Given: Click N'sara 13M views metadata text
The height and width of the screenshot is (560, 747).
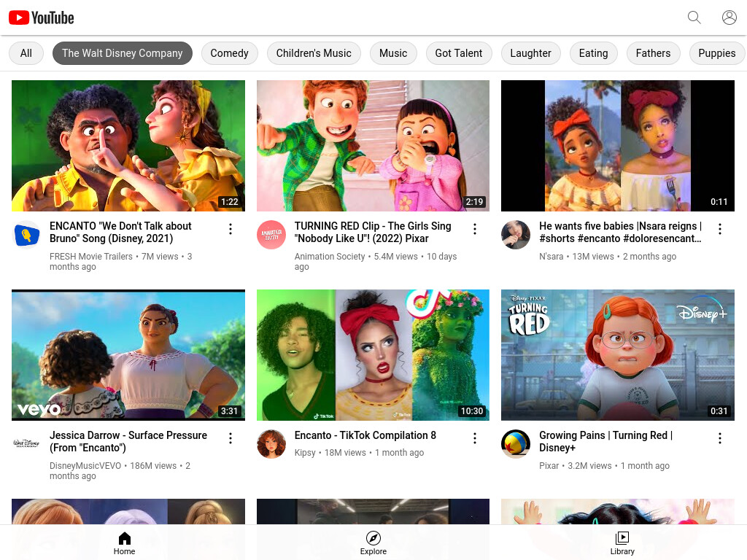Looking at the screenshot, I should pos(608,256).
